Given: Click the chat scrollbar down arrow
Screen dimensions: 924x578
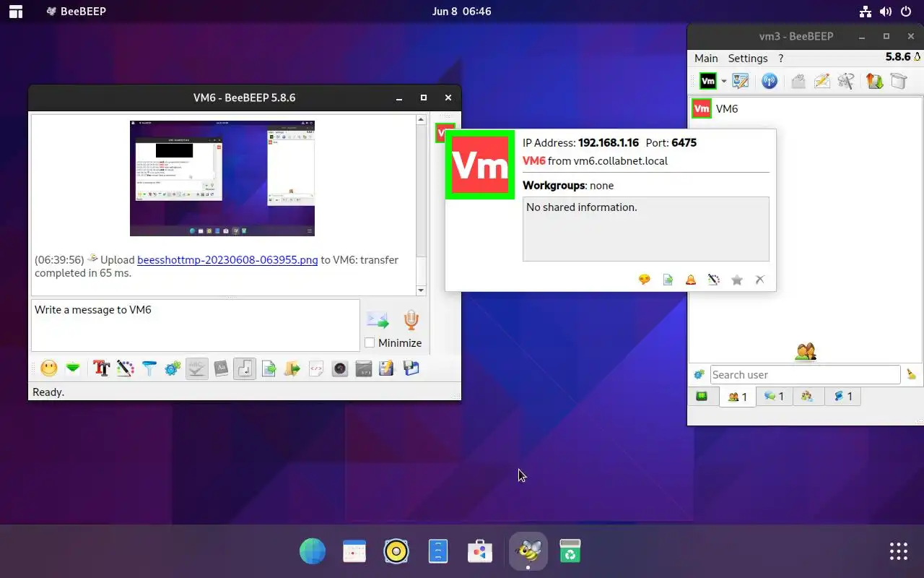Looking at the screenshot, I should pos(421,290).
